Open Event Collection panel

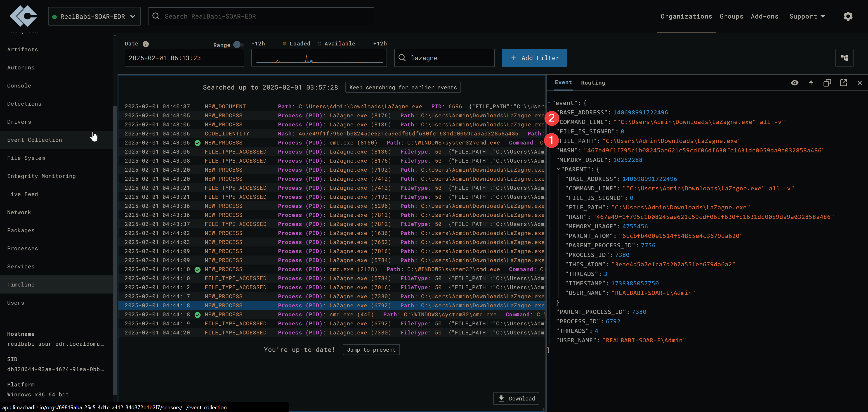tap(34, 140)
